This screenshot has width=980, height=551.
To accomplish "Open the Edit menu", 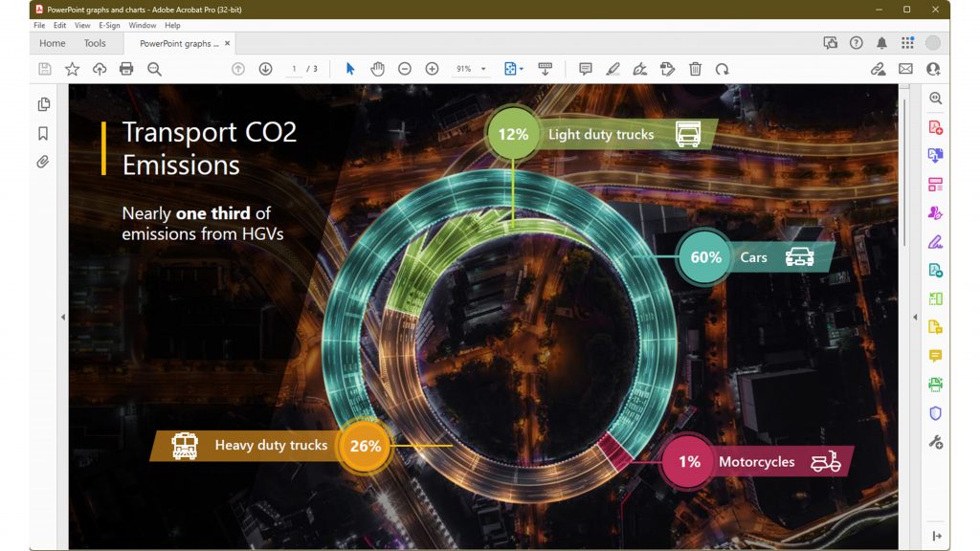I will click(x=60, y=25).
